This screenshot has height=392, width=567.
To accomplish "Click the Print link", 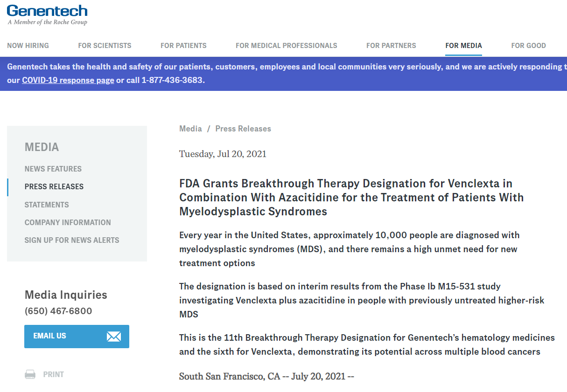I will 54,374.
